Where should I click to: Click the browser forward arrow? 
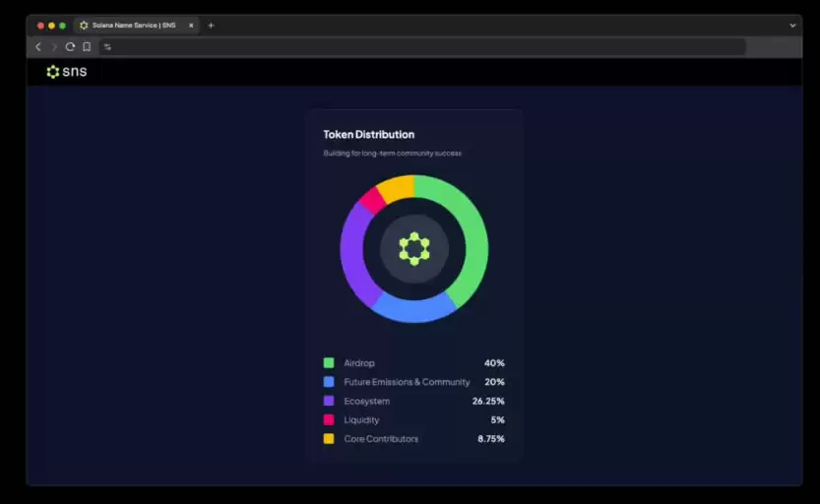54,46
